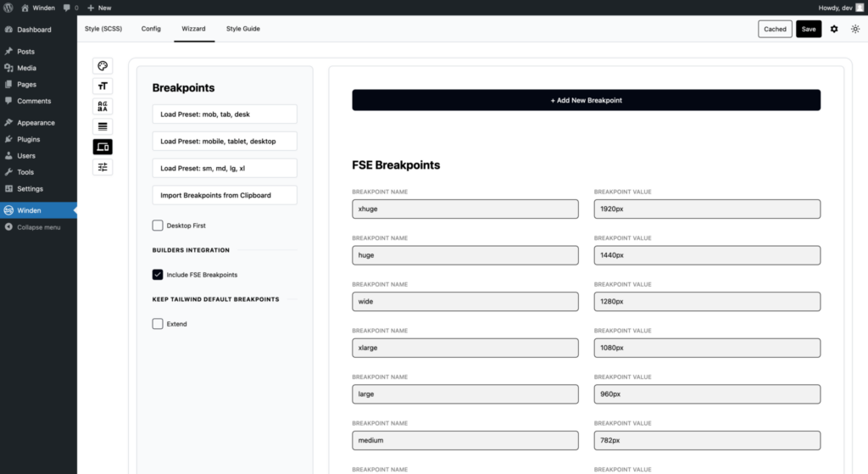
Task: Open Winden settings gear icon
Action: (834, 29)
